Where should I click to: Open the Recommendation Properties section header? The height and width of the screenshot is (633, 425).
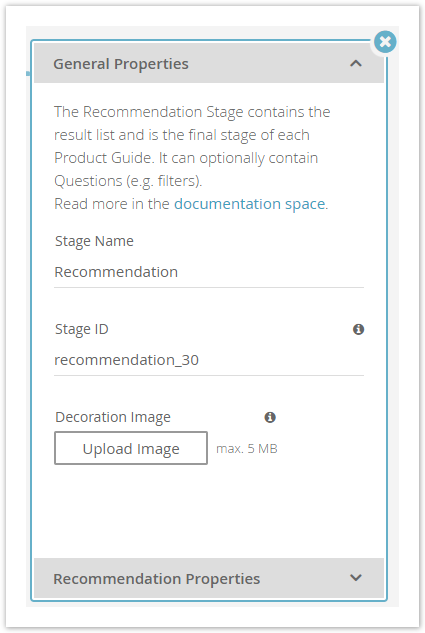coord(209,578)
